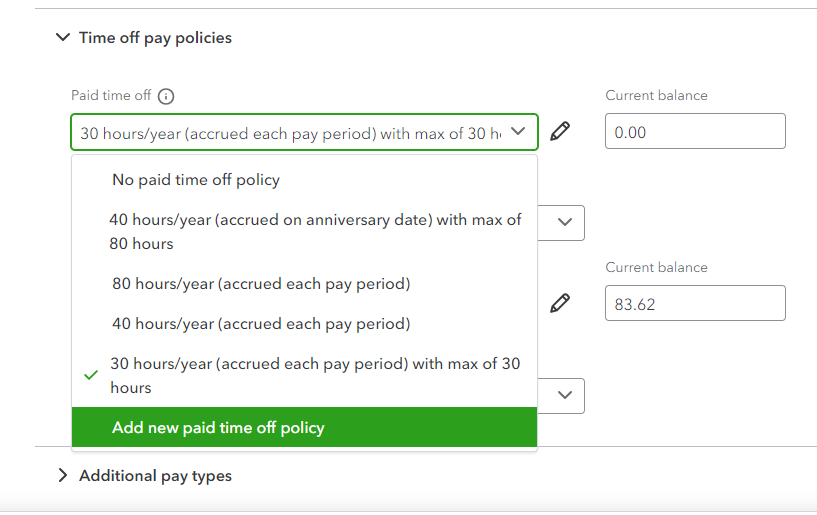Click the green checkmark on the selected policy

[x=91, y=375]
